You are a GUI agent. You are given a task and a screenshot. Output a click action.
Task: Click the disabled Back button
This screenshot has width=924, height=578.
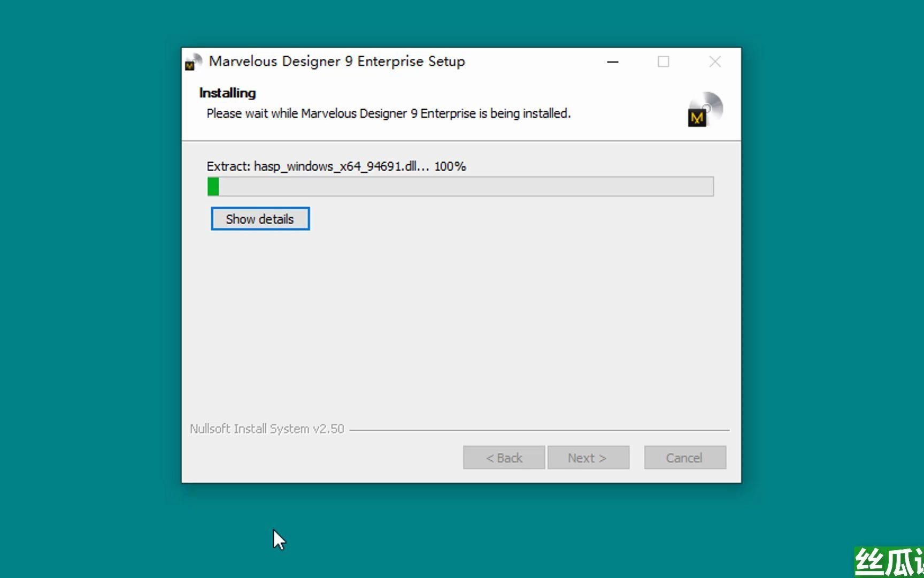(x=504, y=458)
